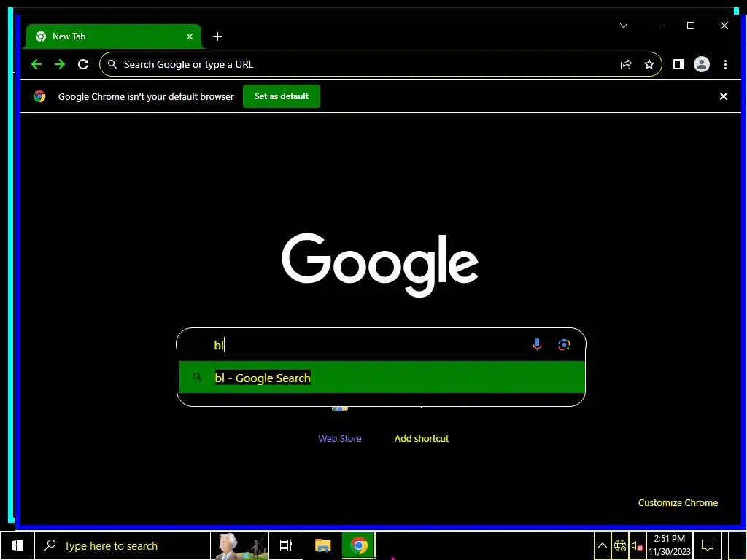This screenshot has height=560, width=747.
Task: Select the 'bl - Google Search' suggestion
Action: click(381, 378)
